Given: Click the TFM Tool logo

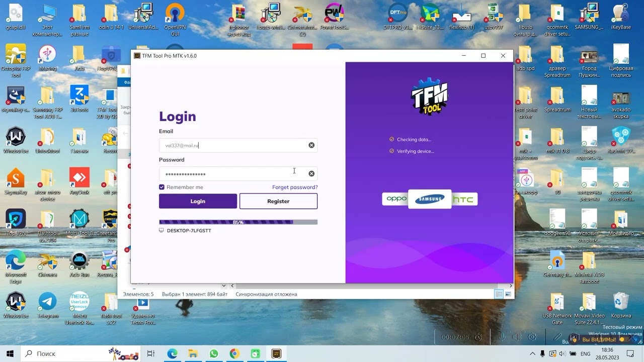Looking at the screenshot, I should click(429, 96).
